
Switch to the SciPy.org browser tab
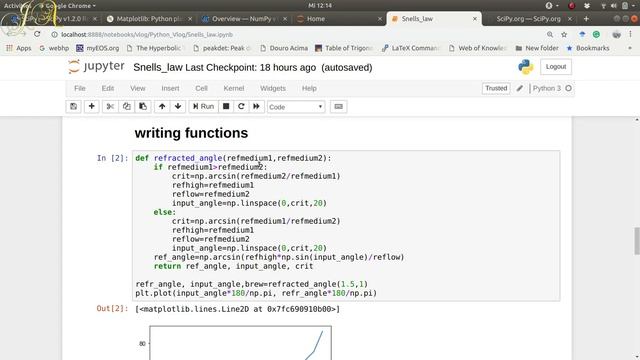coord(528,19)
